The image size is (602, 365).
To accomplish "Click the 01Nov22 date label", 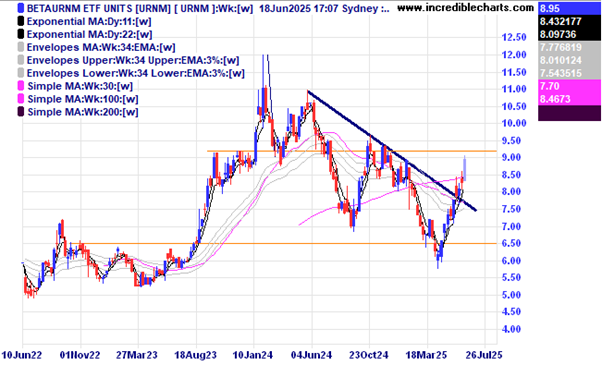I will tap(80, 355).
